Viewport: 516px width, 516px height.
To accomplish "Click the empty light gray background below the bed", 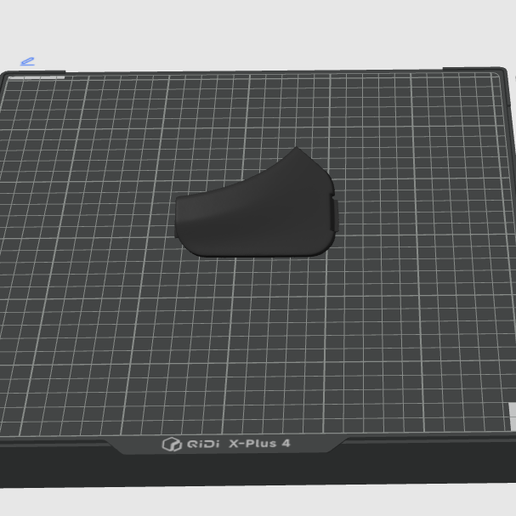I will coord(258,502).
